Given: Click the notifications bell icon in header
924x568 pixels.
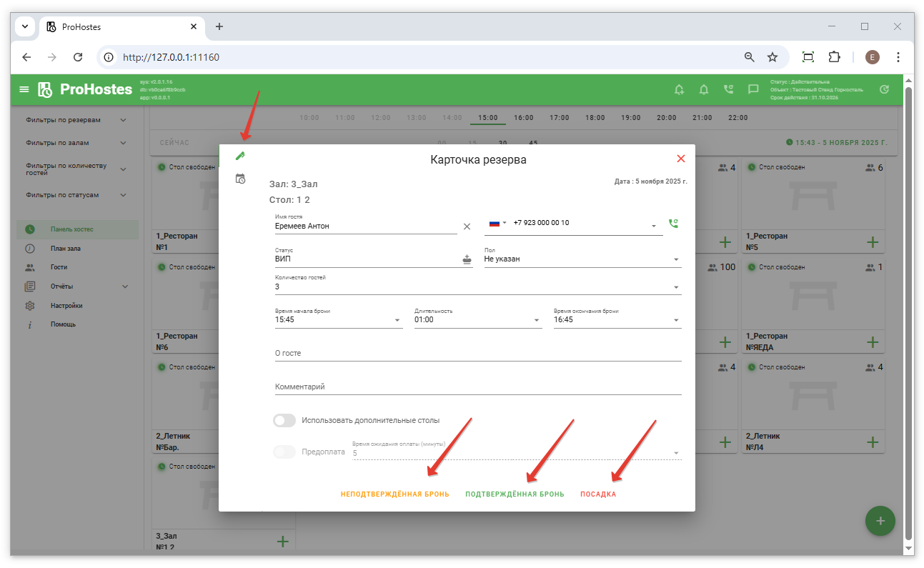Looking at the screenshot, I should (x=704, y=89).
